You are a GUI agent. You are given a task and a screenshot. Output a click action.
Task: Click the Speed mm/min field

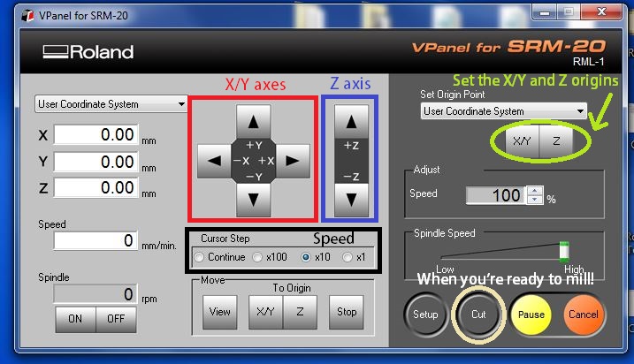[x=95, y=240]
